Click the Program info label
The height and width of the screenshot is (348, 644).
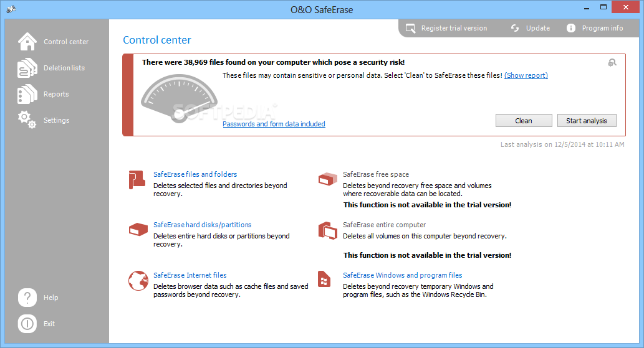(x=602, y=28)
